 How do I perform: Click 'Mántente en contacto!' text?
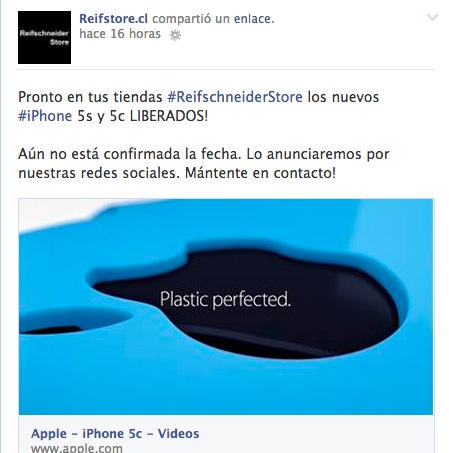pyautogui.click(x=260, y=173)
